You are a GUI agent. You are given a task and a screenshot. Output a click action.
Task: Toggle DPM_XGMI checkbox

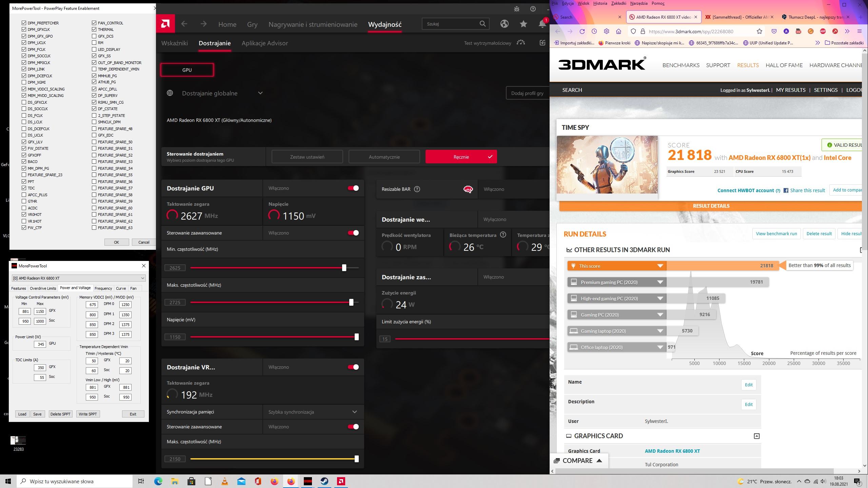(x=24, y=82)
